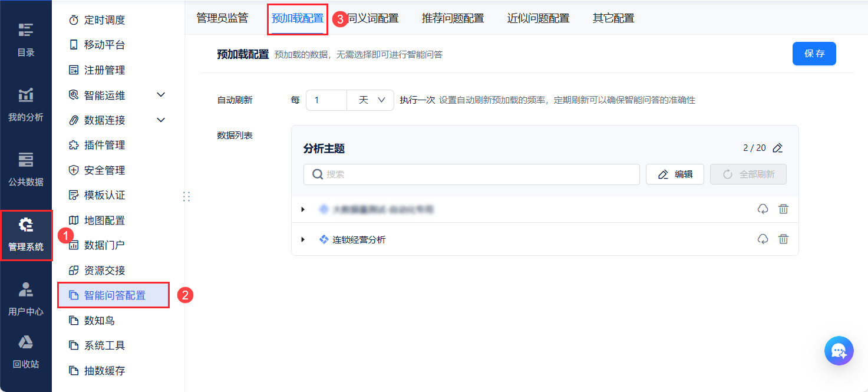Open the floating chat assistant icon
The image size is (868, 392).
point(839,351)
